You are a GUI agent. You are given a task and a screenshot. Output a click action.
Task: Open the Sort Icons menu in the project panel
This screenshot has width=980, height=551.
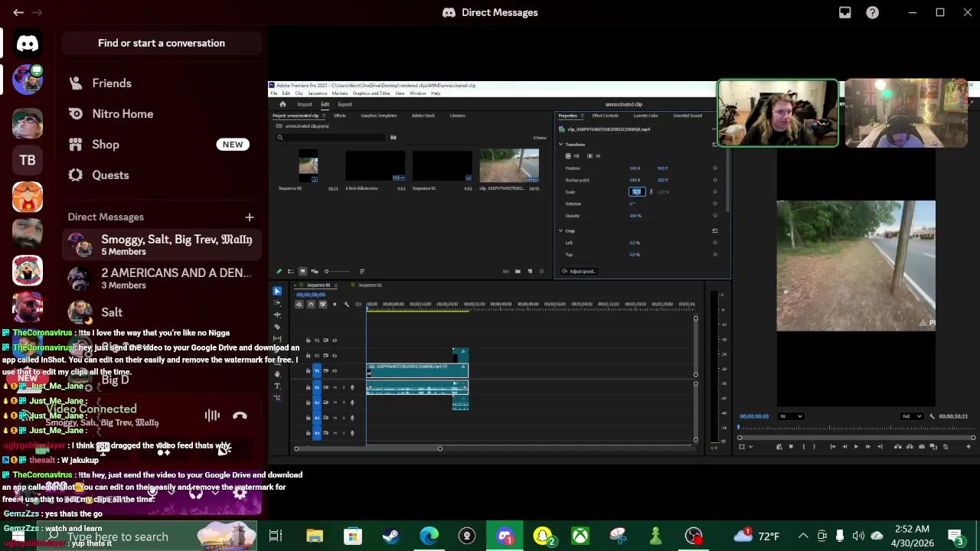click(362, 272)
